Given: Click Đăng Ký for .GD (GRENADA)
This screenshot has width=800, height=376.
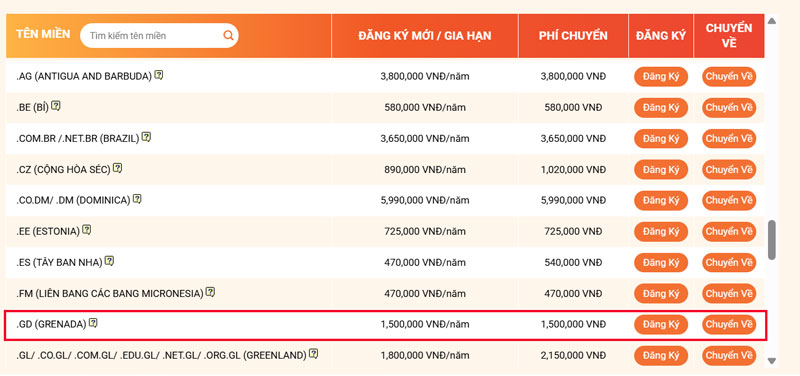Looking at the screenshot, I should point(661,324).
